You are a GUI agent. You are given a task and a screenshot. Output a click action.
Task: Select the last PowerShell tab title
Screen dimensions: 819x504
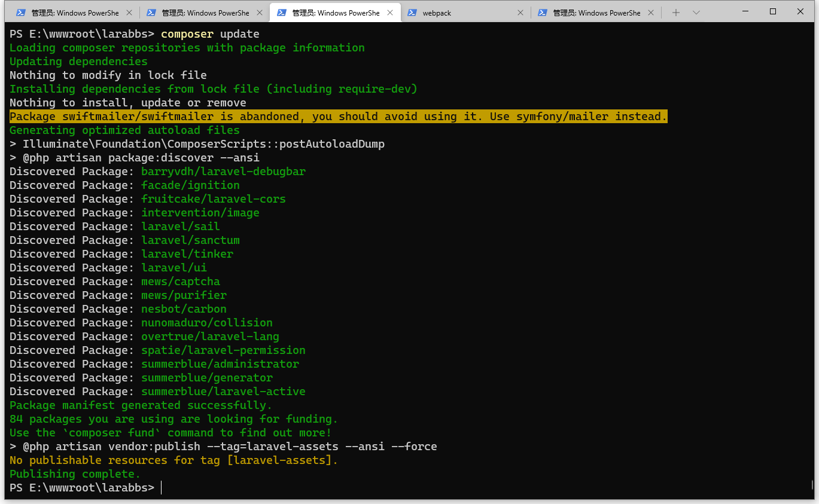[x=596, y=13]
